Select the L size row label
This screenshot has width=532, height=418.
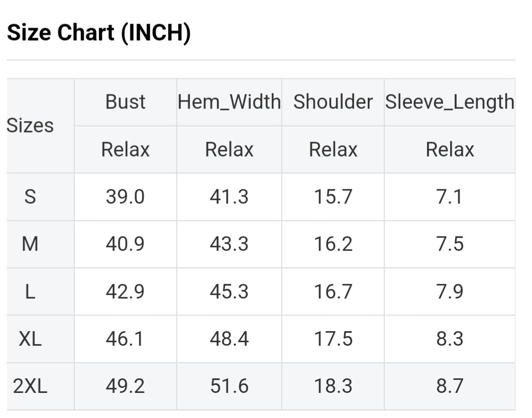click(30, 292)
